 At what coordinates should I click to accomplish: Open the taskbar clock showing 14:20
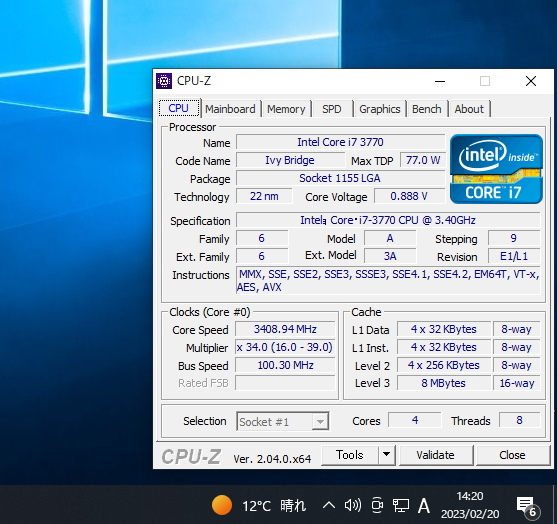(x=470, y=505)
